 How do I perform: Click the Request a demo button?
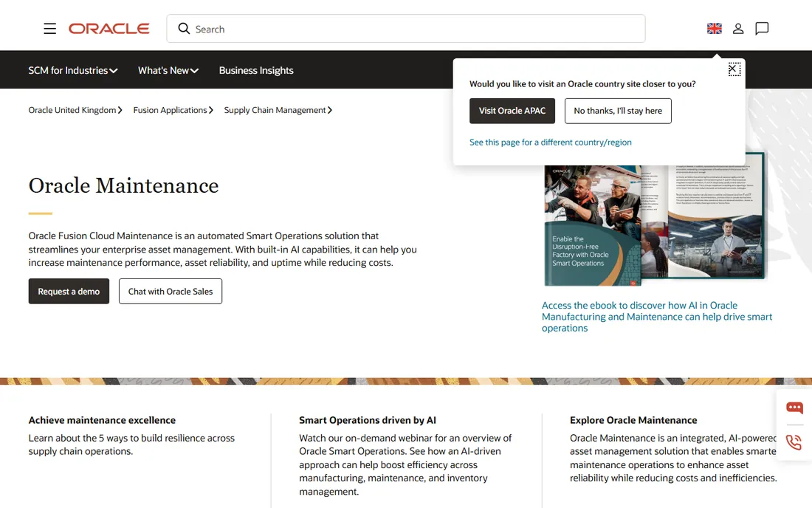click(69, 292)
